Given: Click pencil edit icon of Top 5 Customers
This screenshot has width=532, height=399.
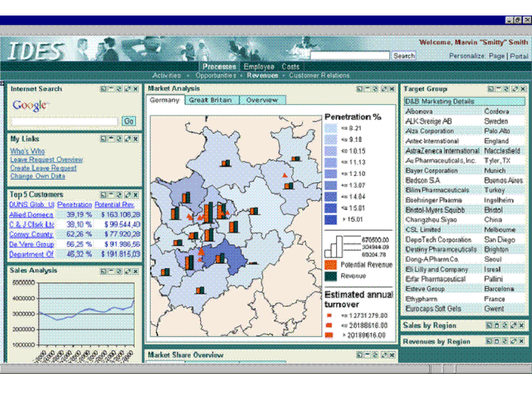Looking at the screenshot, I should tap(127, 195).
